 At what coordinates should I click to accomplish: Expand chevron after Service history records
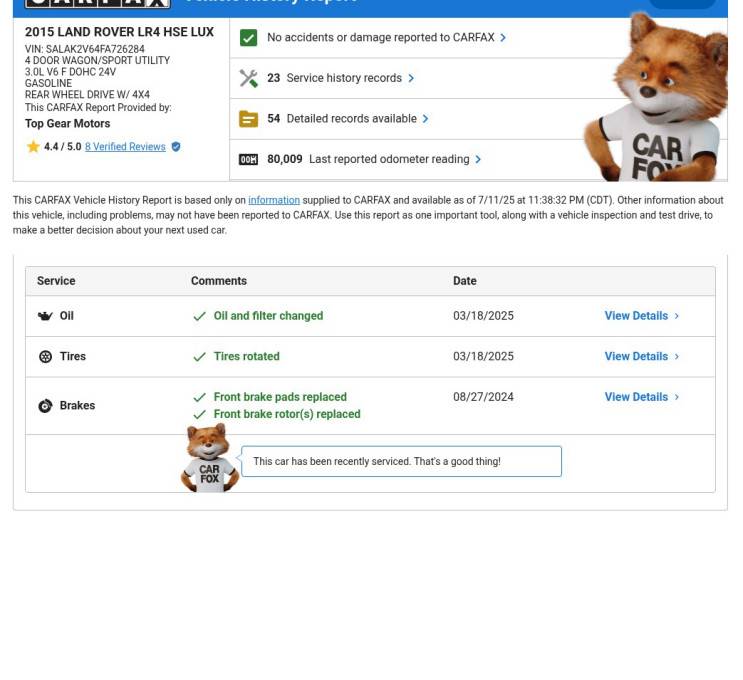tap(411, 78)
